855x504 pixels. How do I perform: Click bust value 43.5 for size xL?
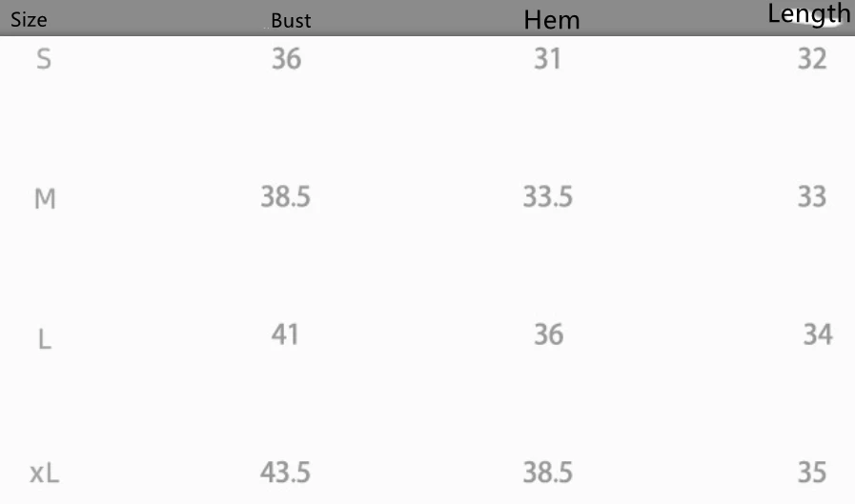pos(286,472)
